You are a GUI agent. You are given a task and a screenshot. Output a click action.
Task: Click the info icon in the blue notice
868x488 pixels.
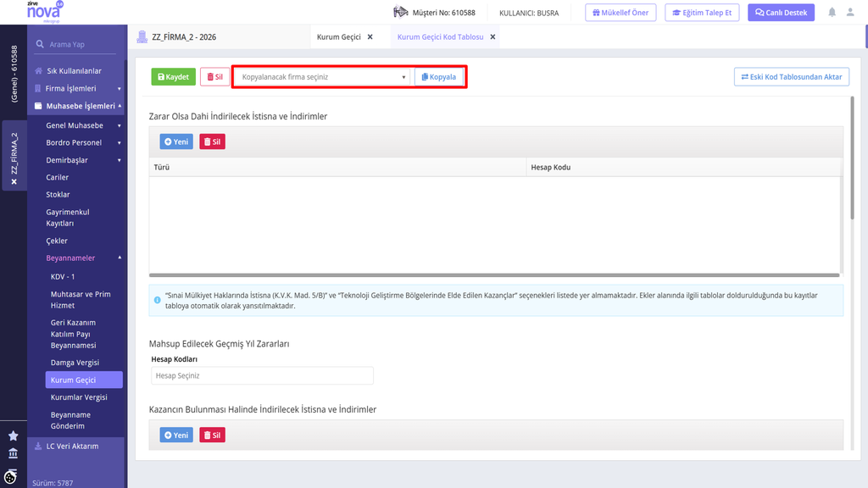click(x=157, y=300)
